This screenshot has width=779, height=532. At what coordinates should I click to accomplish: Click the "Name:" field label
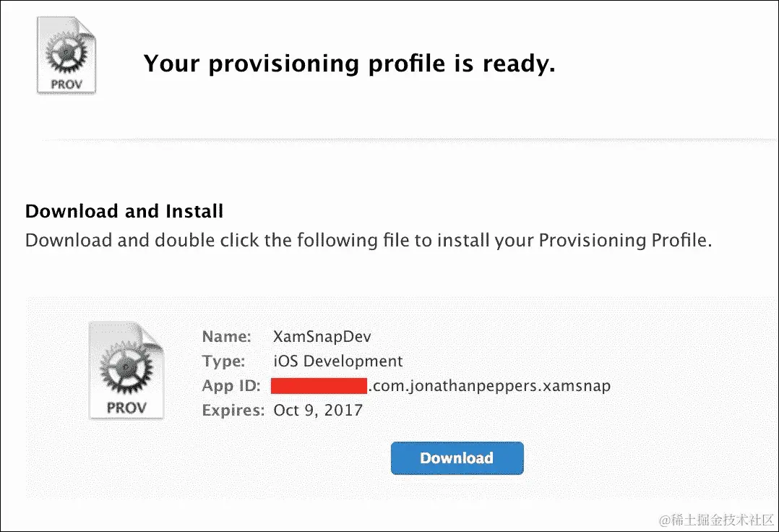[227, 337]
